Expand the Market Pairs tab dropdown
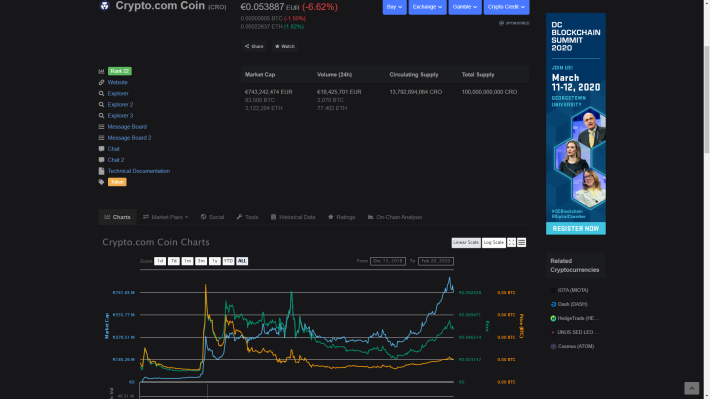 [165, 217]
